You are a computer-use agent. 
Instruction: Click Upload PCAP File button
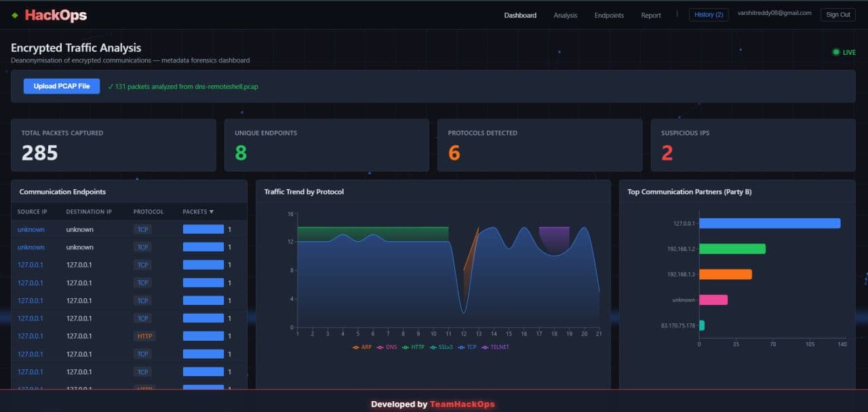tap(62, 86)
